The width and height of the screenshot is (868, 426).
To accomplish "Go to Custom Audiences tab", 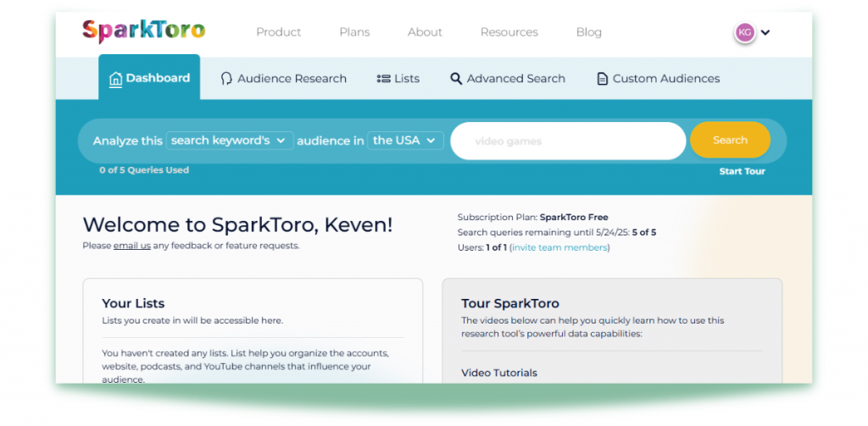I will [658, 79].
